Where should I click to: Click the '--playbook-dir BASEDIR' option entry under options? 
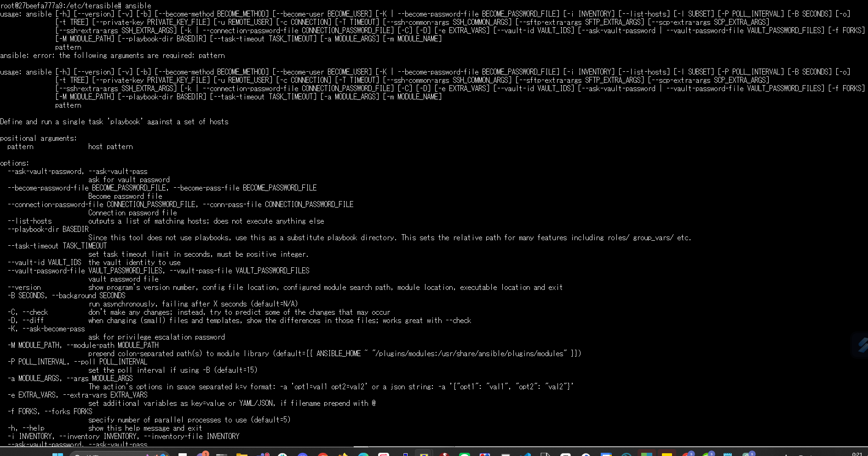48,229
